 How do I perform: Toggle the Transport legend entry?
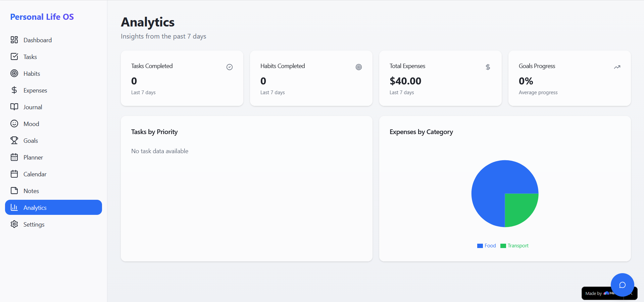[x=514, y=246]
